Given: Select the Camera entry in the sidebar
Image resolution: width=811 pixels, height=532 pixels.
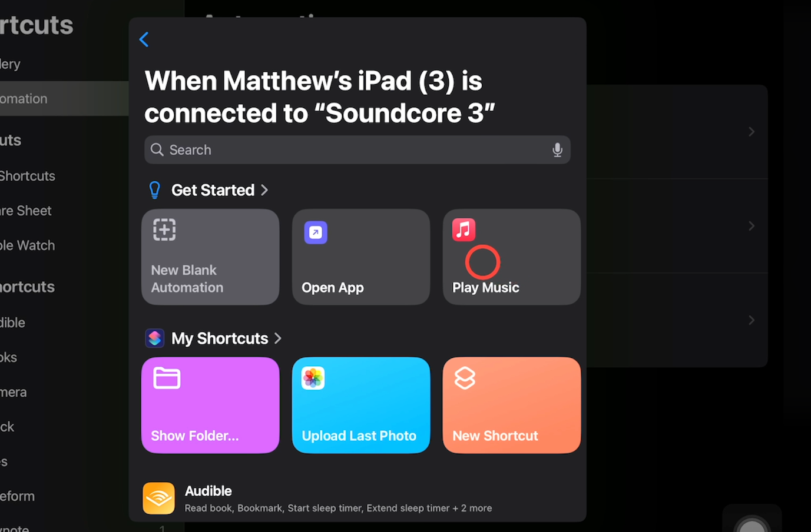Looking at the screenshot, I should [14, 392].
